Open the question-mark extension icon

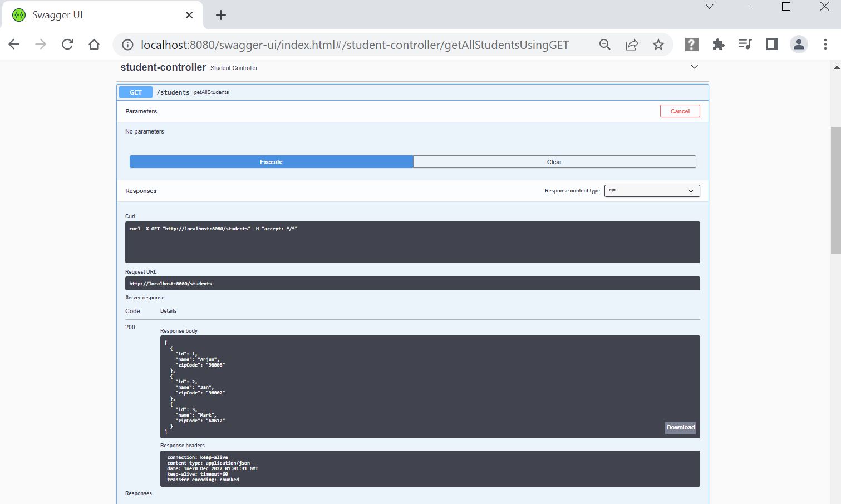(x=691, y=45)
